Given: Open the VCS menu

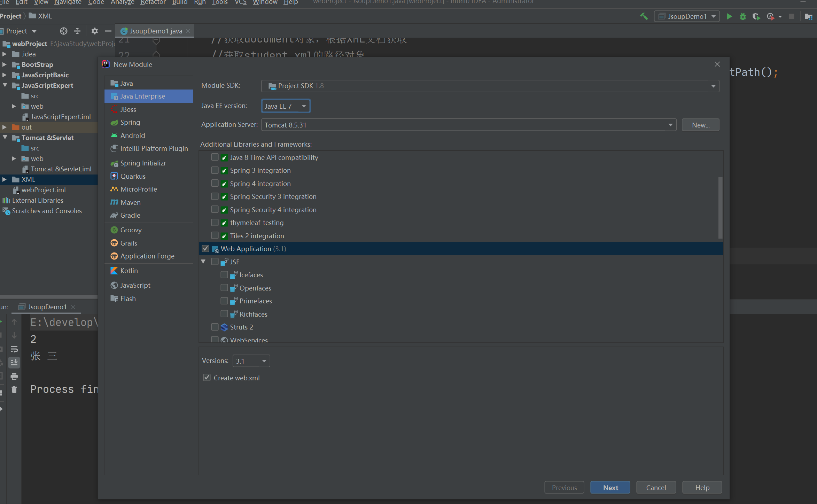Looking at the screenshot, I should click(x=240, y=2).
